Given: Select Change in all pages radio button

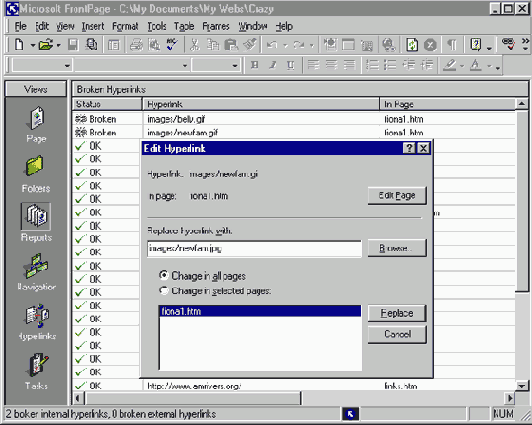Looking at the screenshot, I should (164, 275).
